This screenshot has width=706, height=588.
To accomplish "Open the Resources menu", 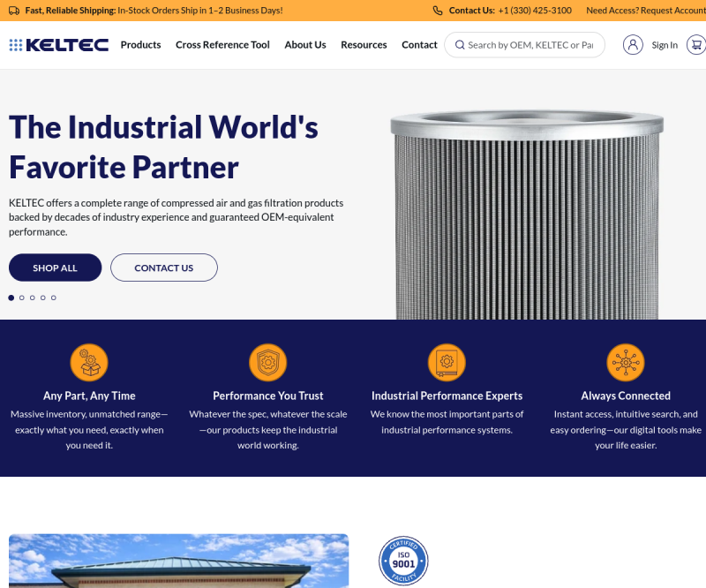I will (x=364, y=45).
